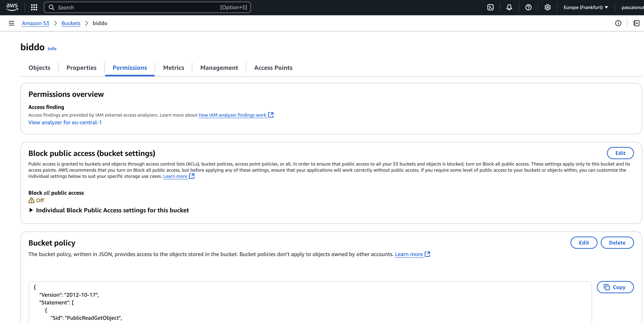The image size is (644, 323).
Task: Click the "Version": "2012-10-17" policy line
Action: pos(69,295)
